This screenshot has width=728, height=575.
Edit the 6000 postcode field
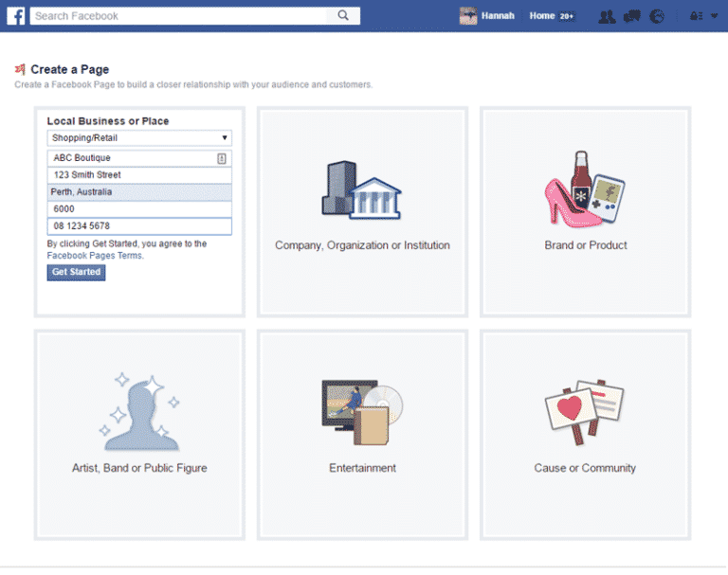click(x=139, y=208)
